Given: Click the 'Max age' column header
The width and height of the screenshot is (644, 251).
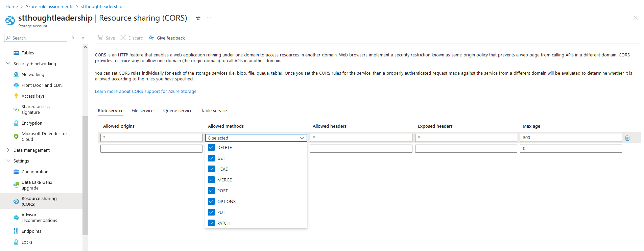Looking at the screenshot, I should [531, 126].
